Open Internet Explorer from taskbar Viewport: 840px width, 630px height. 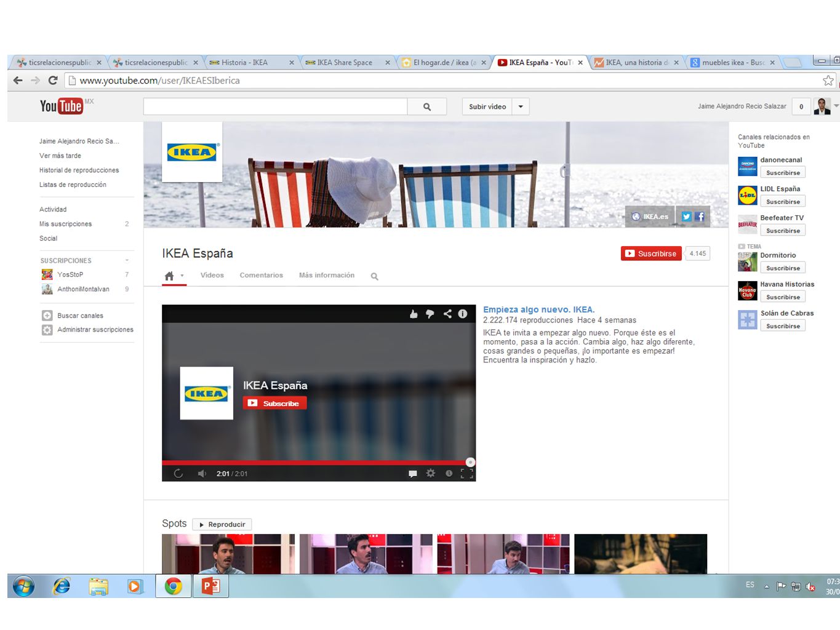62,586
